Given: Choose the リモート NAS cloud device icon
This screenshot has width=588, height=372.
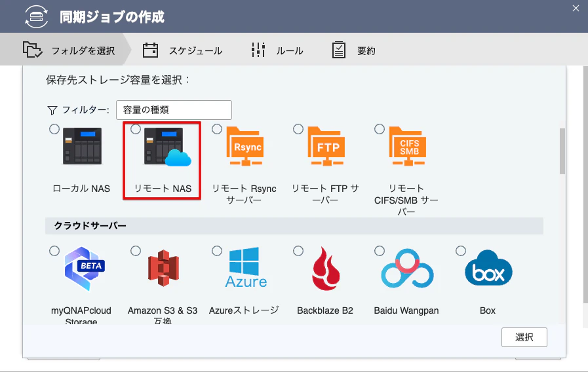Looking at the screenshot, I should 168,147.
